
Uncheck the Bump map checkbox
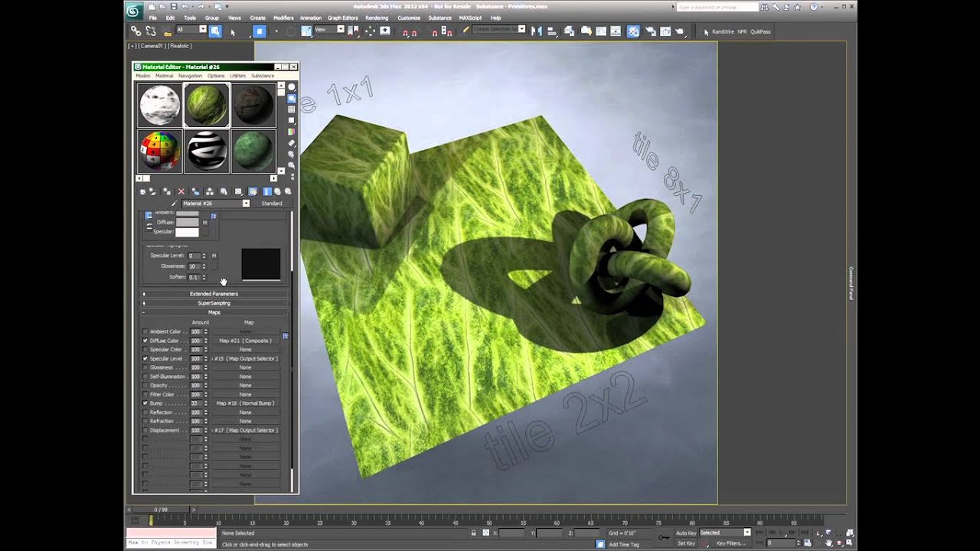pyautogui.click(x=145, y=403)
